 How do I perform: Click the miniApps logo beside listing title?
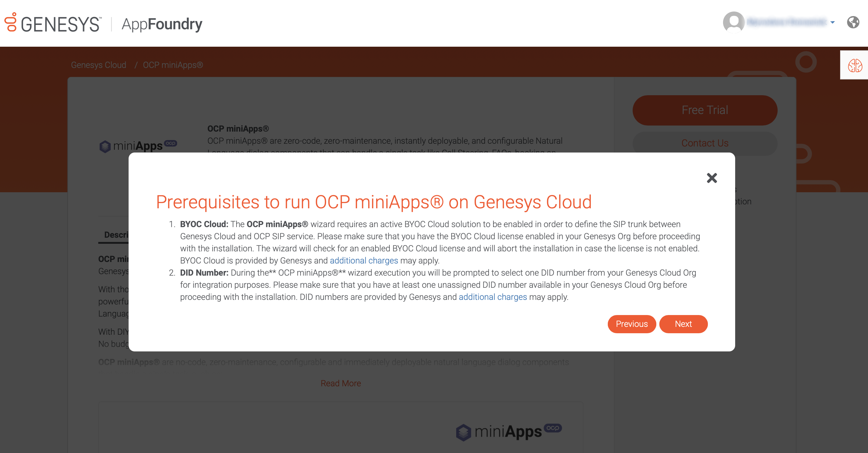138,146
